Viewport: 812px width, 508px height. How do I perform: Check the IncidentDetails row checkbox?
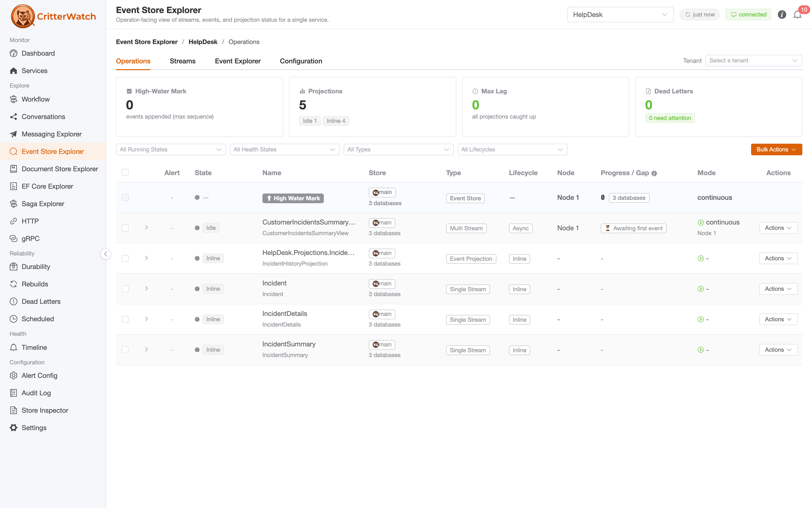[x=125, y=320]
